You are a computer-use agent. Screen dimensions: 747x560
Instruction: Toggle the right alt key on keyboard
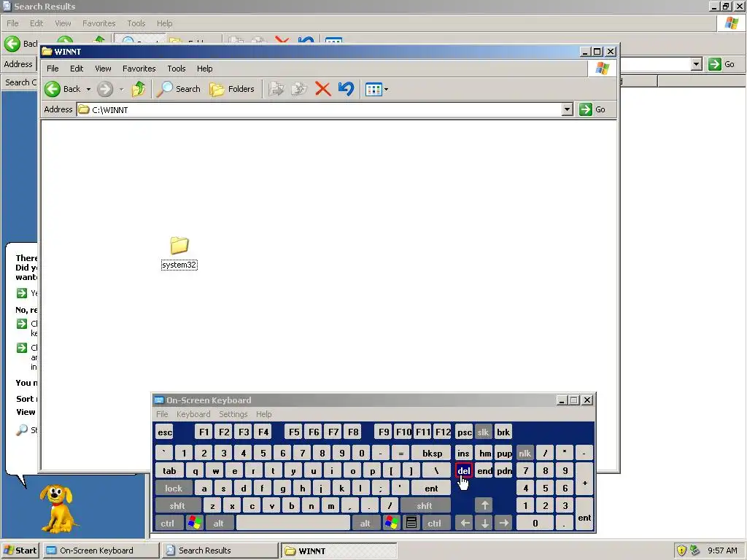(365, 523)
